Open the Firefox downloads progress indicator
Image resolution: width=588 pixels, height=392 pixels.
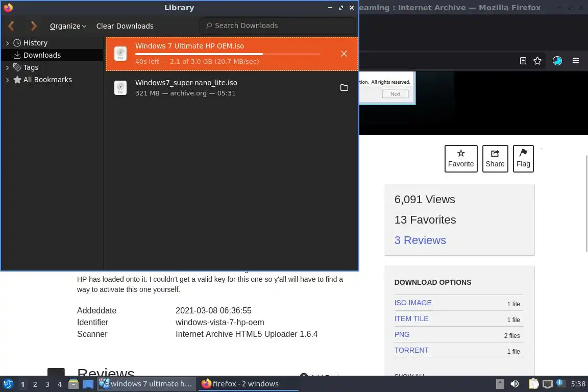pos(557,61)
